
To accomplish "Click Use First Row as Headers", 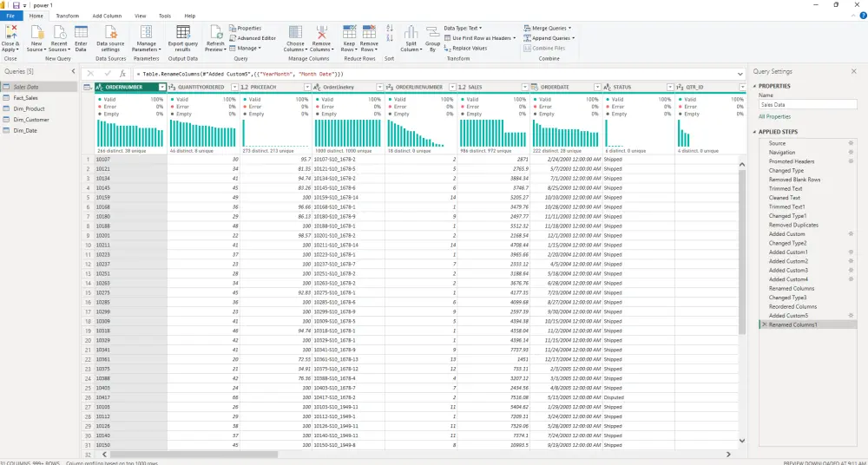I will 479,38.
